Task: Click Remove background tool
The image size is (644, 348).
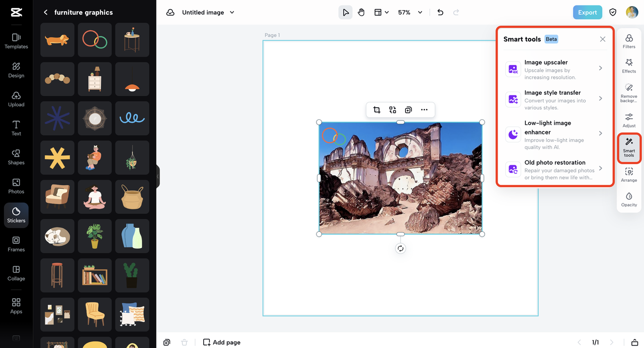Action: coord(629,93)
